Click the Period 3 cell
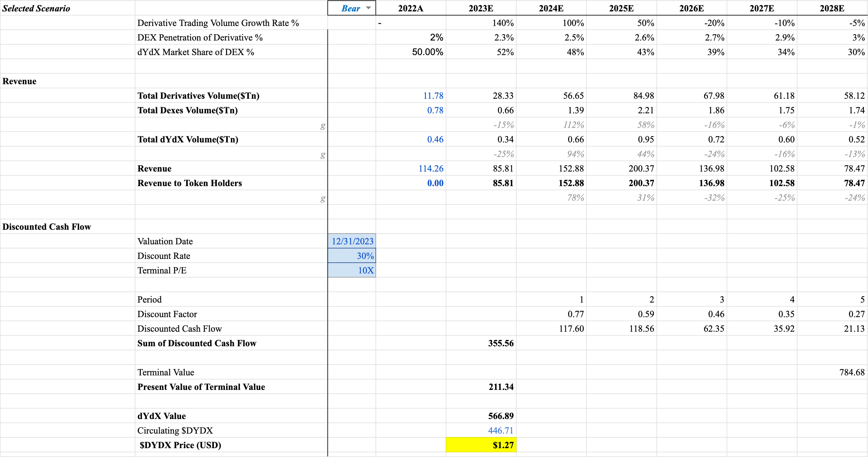868x457 pixels. [x=691, y=300]
